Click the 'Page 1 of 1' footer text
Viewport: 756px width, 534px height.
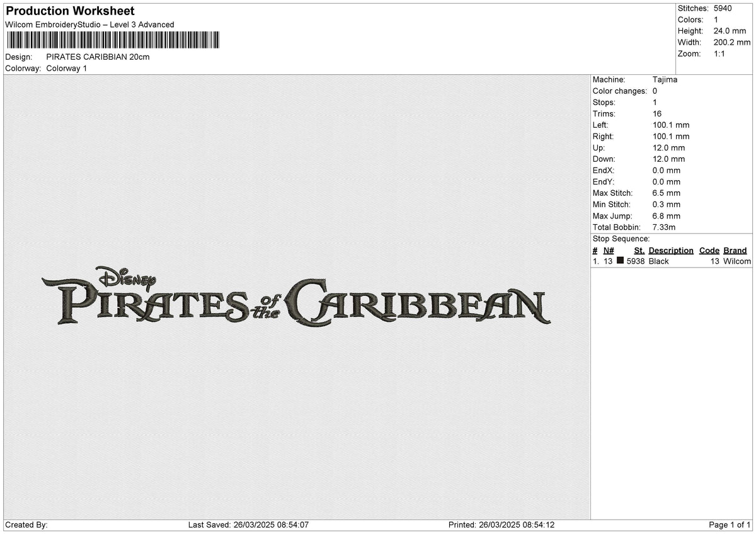730,525
